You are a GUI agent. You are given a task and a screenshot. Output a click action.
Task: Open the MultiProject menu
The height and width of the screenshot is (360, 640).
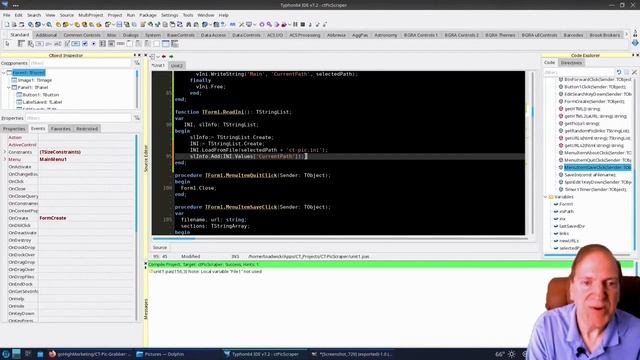click(x=91, y=15)
